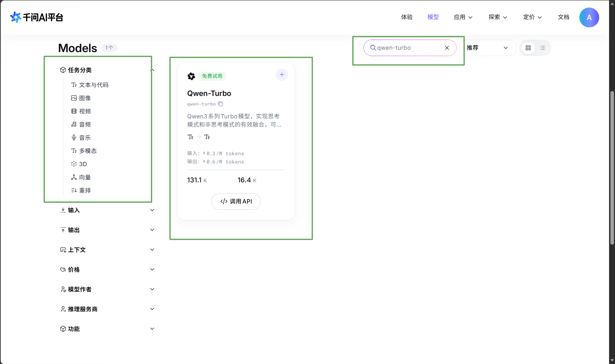
Task: Click the scrollbar down arrow
Action: pos(612,360)
